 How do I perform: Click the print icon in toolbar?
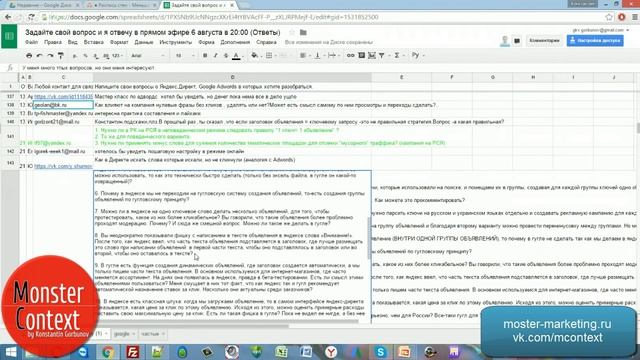(x=29, y=56)
